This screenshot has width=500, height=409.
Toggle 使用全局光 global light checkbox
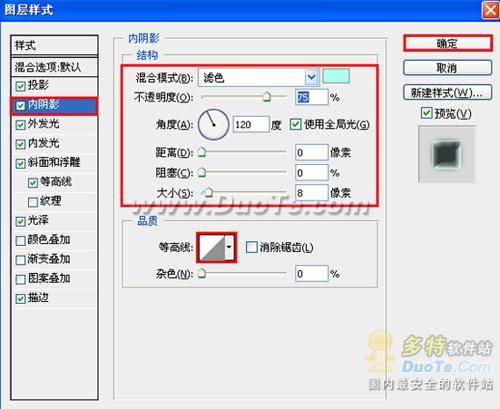(295, 124)
